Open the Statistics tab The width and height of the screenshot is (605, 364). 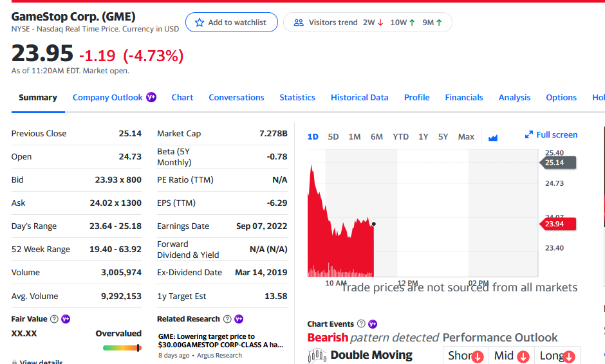coord(297,98)
